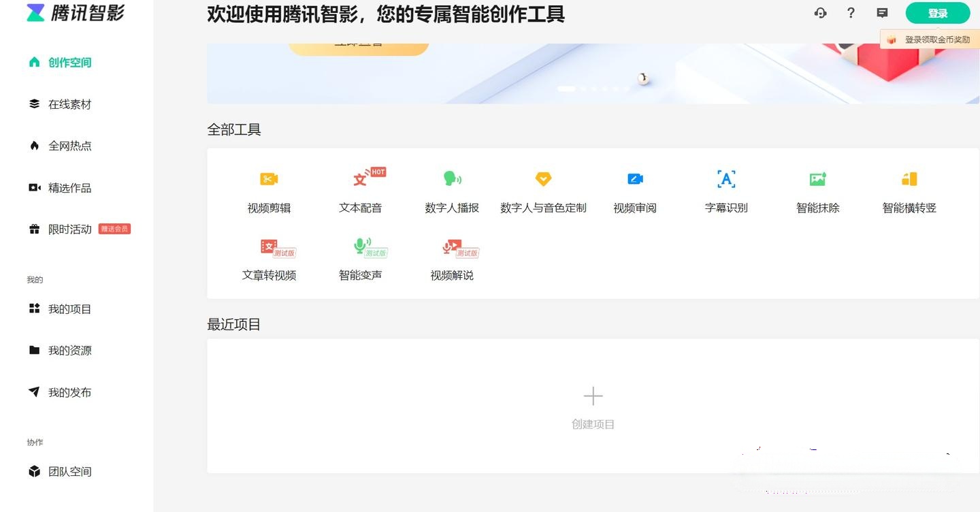
Task: Open the 视频剪辑 scissors tool icon
Action: pos(269,179)
